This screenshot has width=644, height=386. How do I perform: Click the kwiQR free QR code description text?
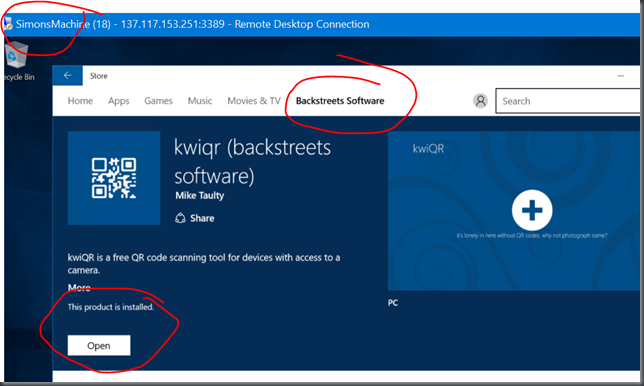204,264
